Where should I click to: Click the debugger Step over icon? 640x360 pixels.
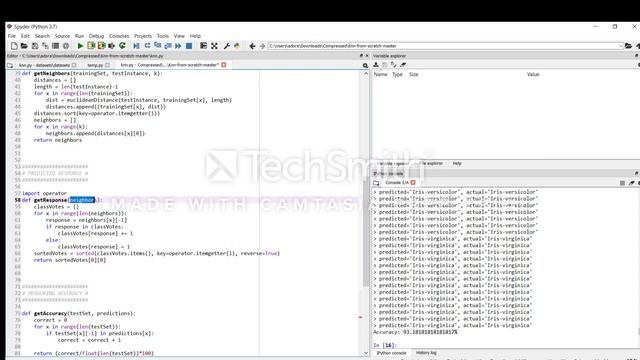(147, 46)
